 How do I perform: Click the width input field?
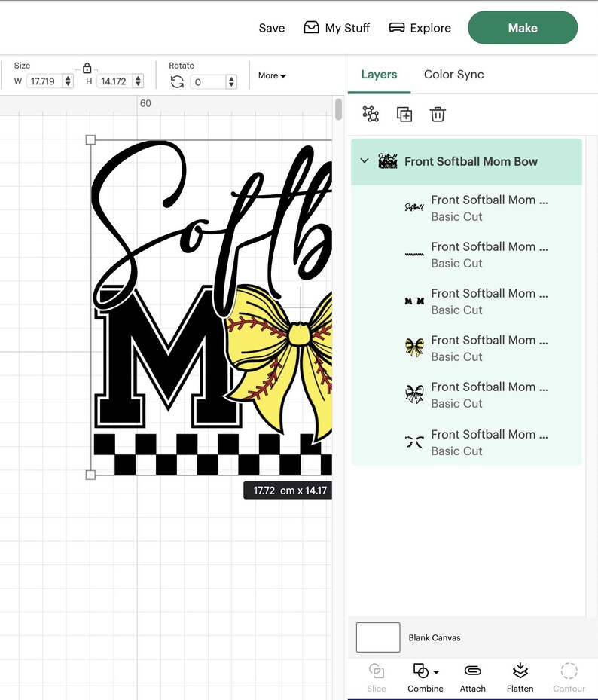(x=44, y=81)
